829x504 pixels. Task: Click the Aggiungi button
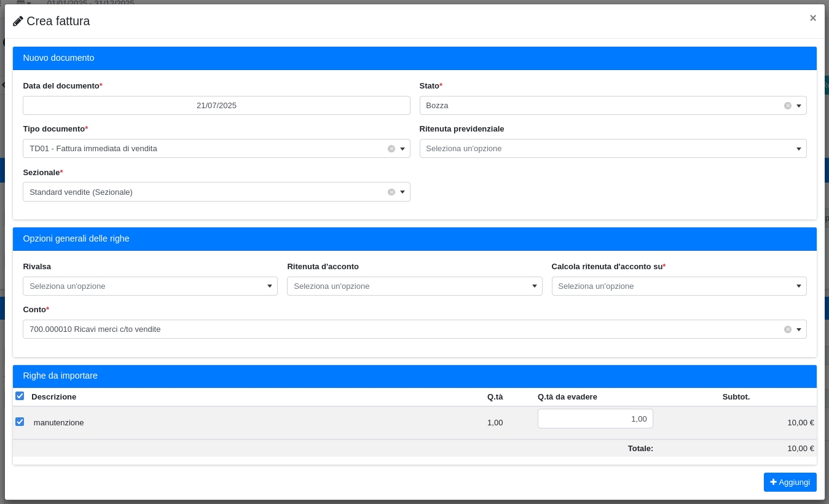pos(790,482)
